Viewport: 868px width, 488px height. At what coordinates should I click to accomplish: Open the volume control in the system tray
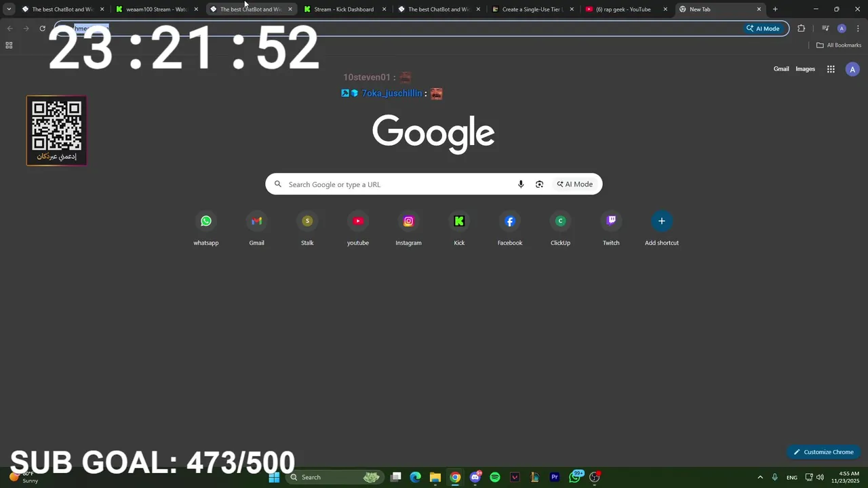[821, 477]
